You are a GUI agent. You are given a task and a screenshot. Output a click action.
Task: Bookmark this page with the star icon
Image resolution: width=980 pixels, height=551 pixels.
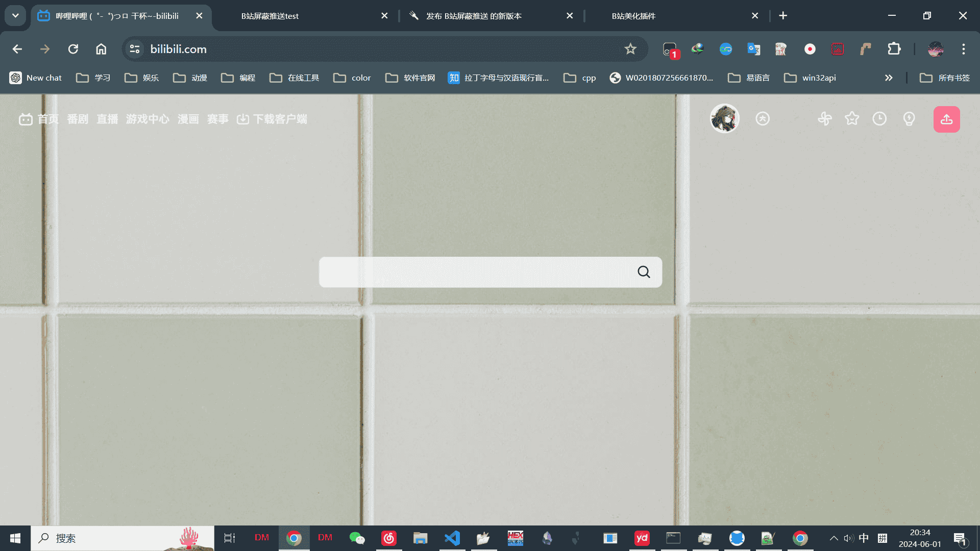pyautogui.click(x=630, y=49)
